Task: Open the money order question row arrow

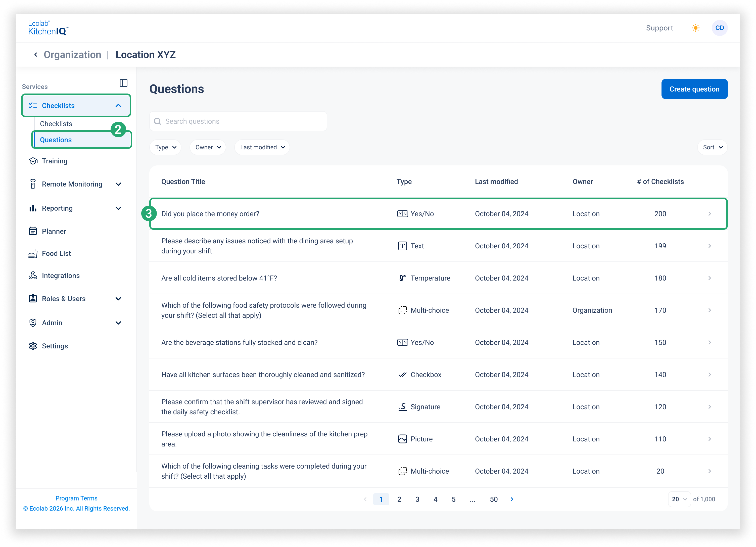Action: 710,214
